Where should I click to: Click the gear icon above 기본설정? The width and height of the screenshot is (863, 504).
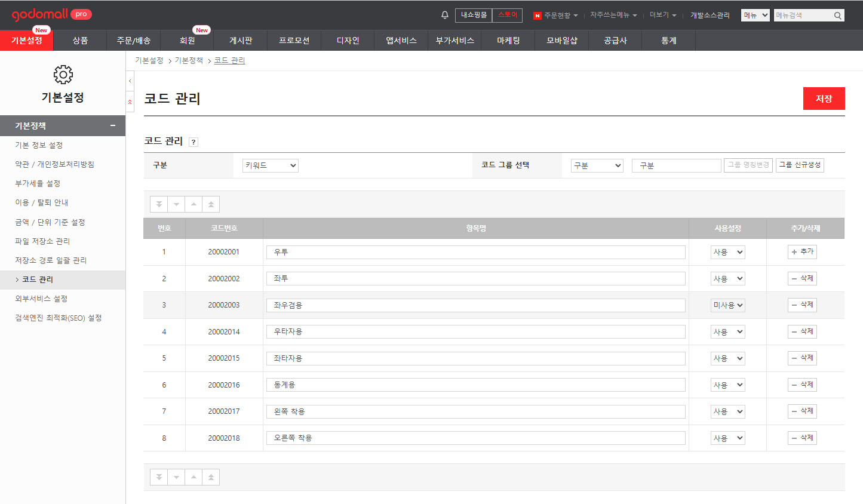63,75
